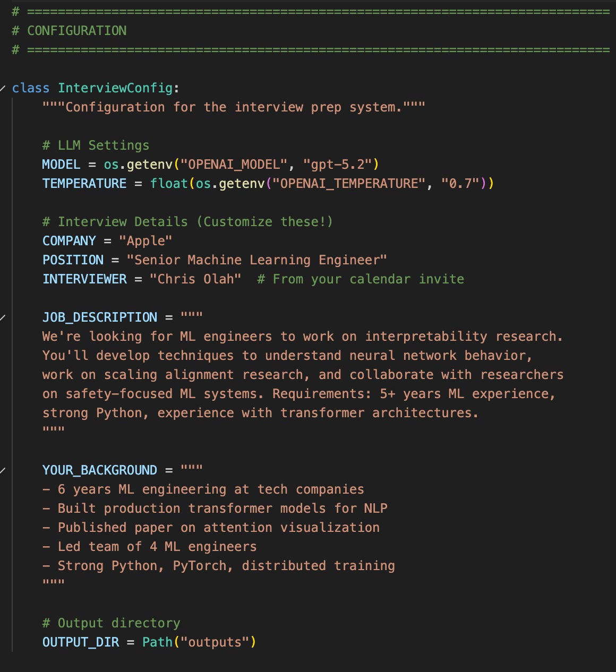Viewport: 616px width, 672px height.
Task: Click the MODEL variable name
Action: coord(61,165)
